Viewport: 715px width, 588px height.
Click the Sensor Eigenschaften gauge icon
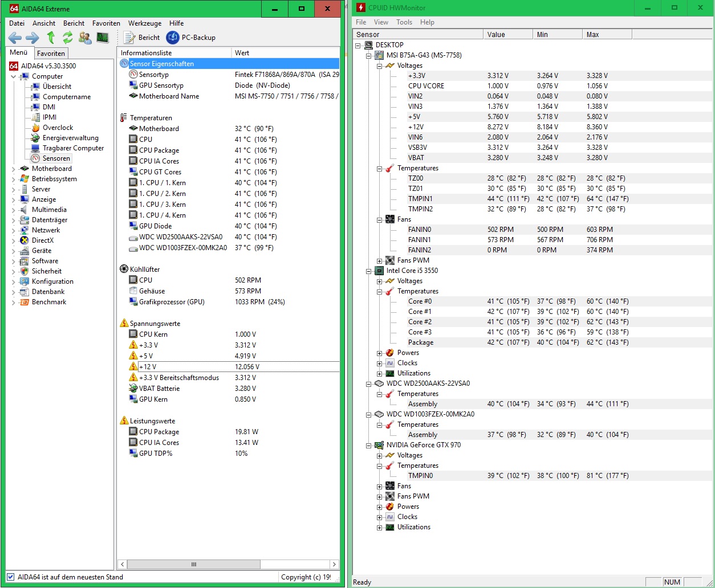coord(124,63)
